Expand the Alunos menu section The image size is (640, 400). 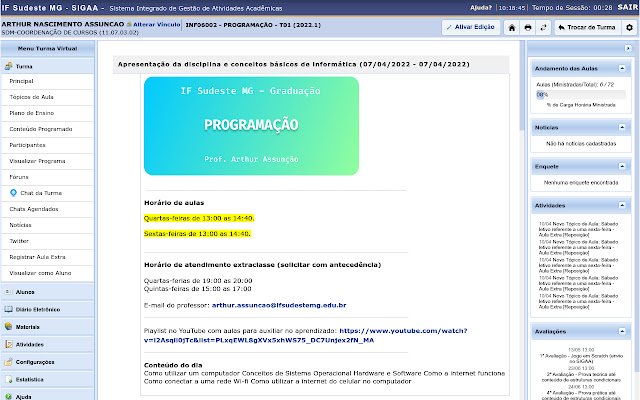(48, 292)
